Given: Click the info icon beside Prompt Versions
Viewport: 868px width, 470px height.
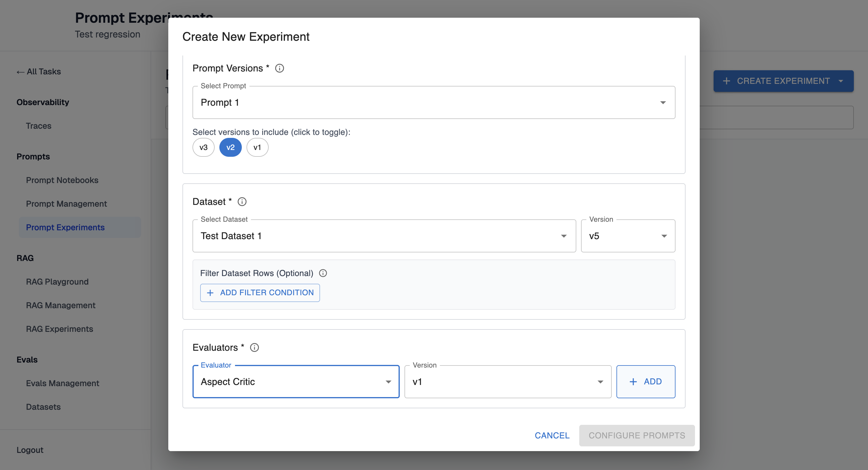Looking at the screenshot, I should tap(279, 68).
